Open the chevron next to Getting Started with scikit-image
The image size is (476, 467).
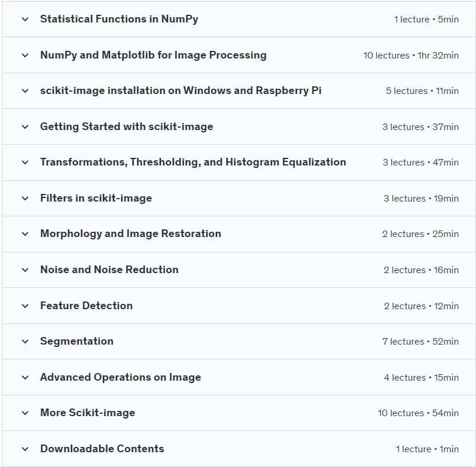click(25, 127)
